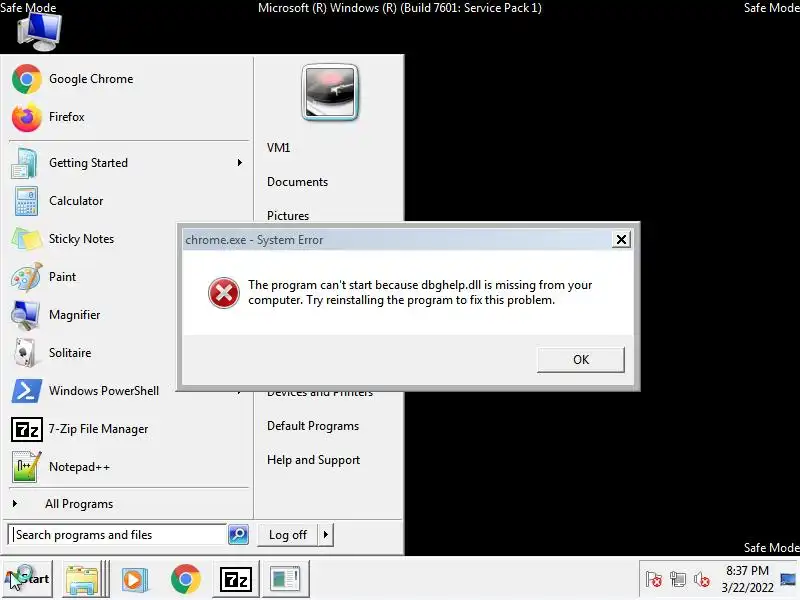This screenshot has width=800, height=600.
Task: Click the Google Chrome icon in Start menu
Action: [x=27, y=79]
